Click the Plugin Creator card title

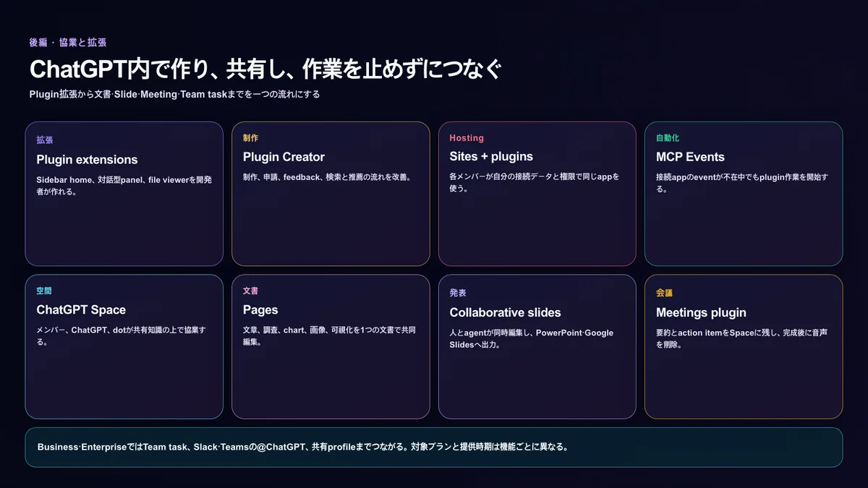[284, 157]
